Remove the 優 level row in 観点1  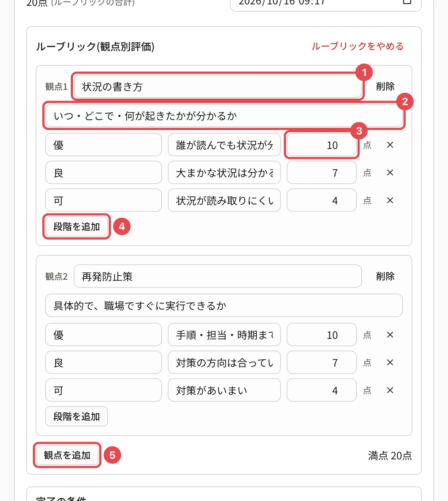[390, 145]
